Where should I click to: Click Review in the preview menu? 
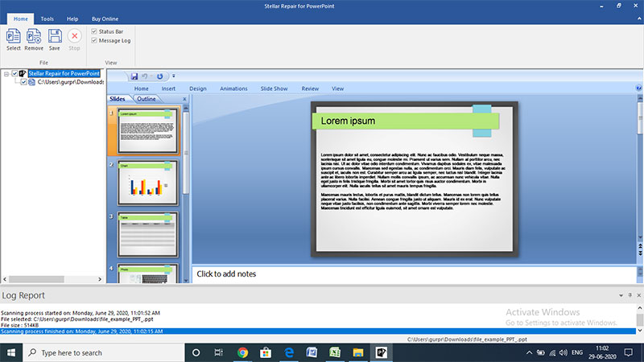tap(310, 88)
